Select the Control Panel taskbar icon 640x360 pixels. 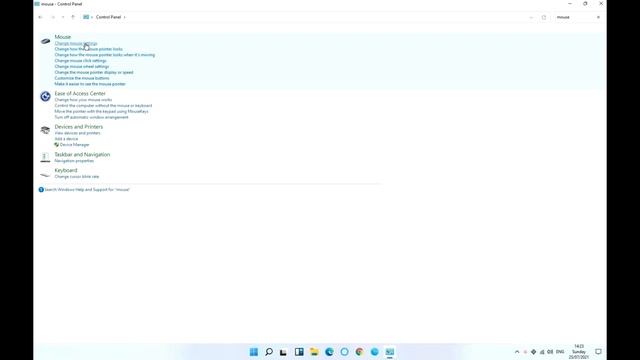click(x=390, y=352)
